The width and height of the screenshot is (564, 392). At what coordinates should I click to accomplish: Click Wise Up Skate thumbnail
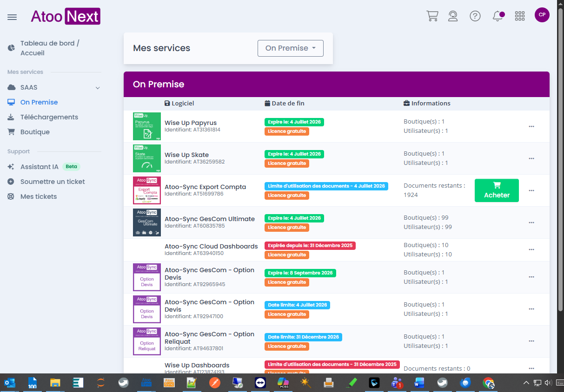pos(147,158)
